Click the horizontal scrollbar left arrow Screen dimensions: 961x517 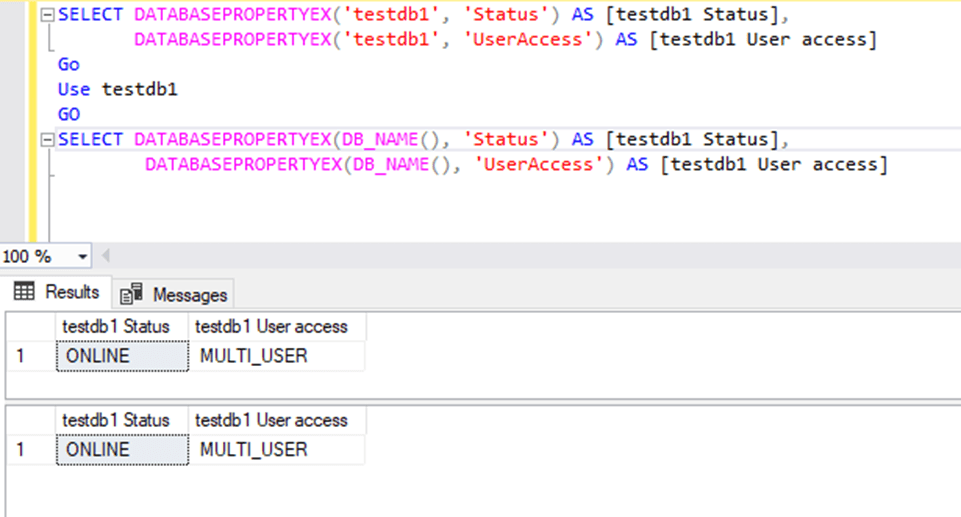click(x=104, y=256)
